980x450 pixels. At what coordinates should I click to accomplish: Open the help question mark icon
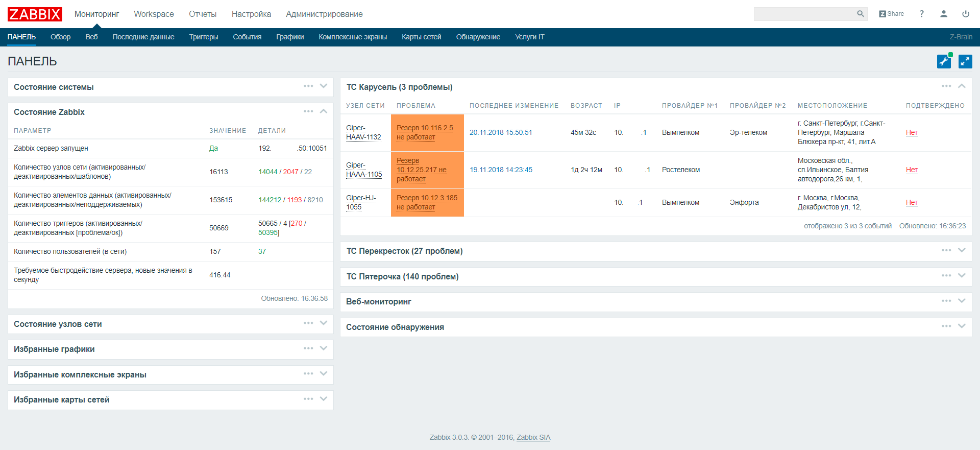click(x=922, y=14)
